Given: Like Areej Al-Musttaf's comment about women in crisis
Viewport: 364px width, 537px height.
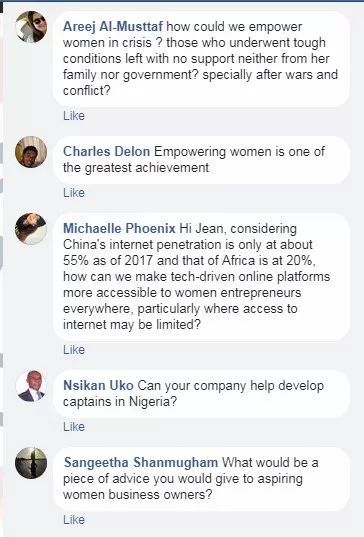Looking at the screenshot, I should click(74, 116).
